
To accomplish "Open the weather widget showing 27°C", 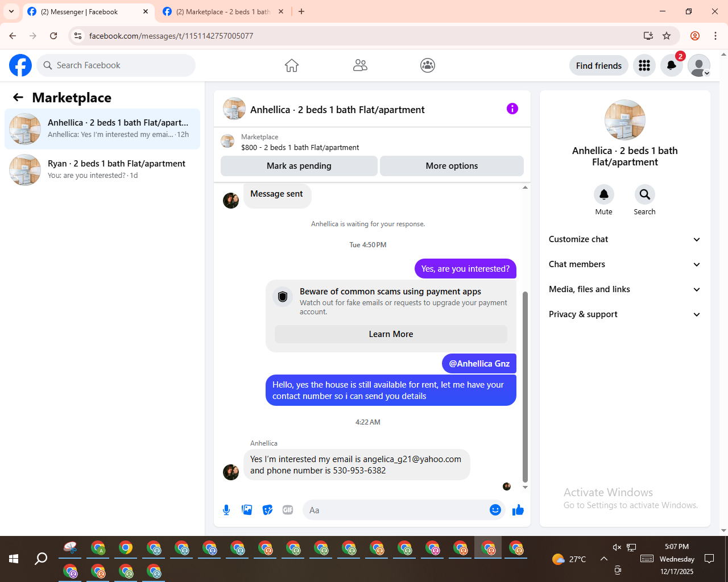I will [569, 559].
